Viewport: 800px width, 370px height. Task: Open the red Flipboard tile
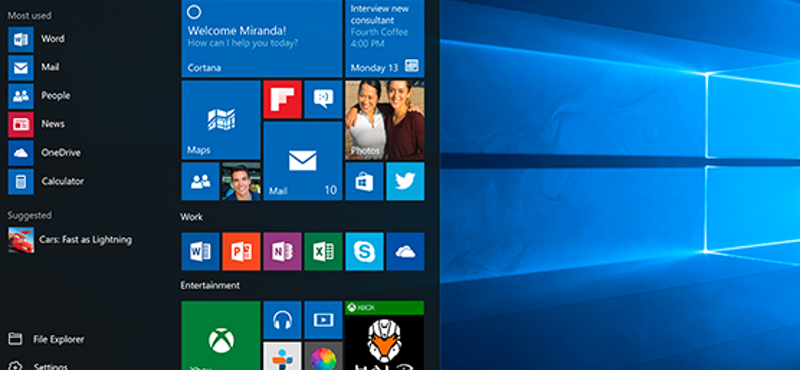tap(282, 99)
